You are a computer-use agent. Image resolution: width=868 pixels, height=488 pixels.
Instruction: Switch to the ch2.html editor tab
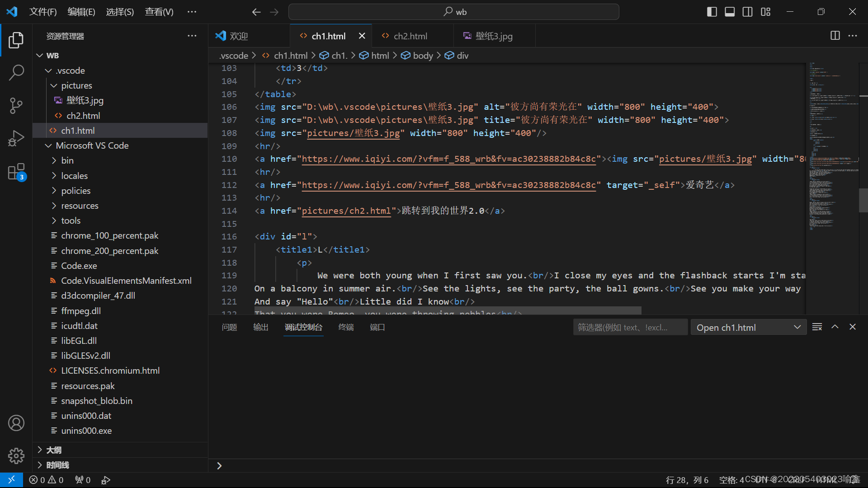[410, 36]
